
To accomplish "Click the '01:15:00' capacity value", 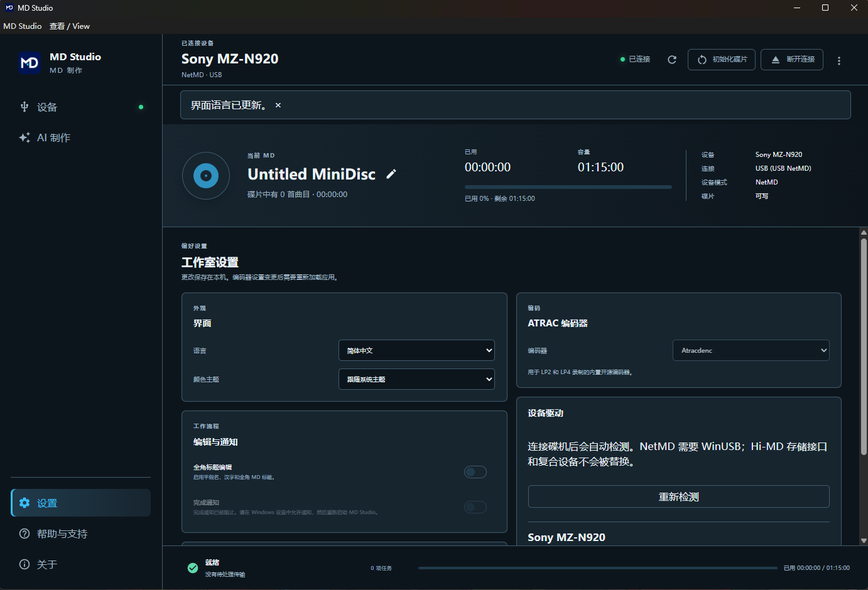I will pyautogui.click(x=600, y=168).
